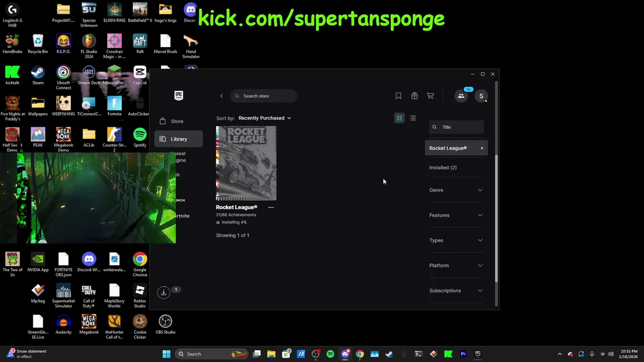Open Raft desktop icon

coord(140,44)
